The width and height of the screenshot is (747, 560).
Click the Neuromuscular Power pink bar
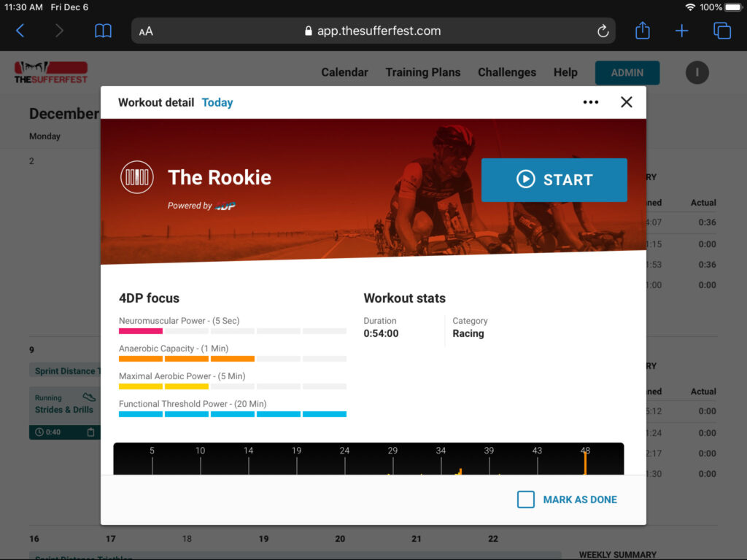(141, 331)
